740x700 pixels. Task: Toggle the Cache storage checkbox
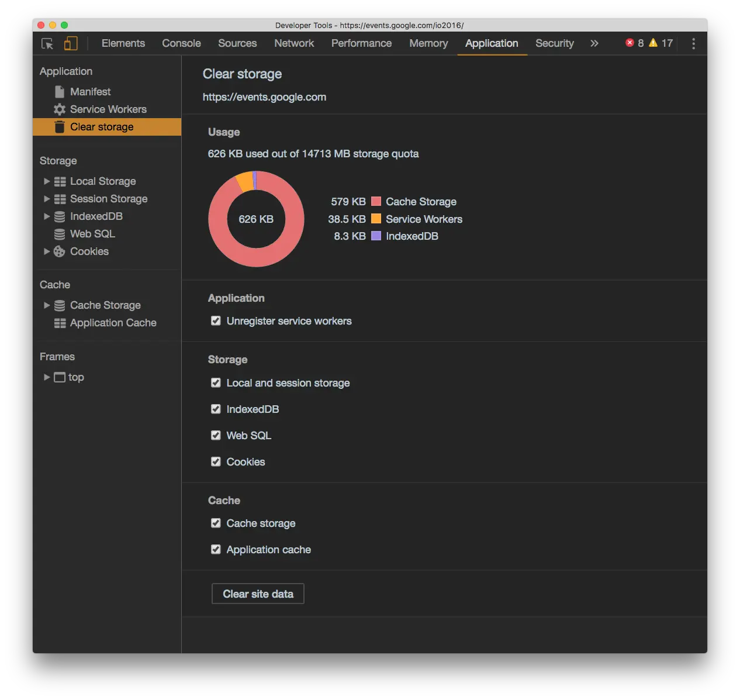pyautogui.click(x=216, y=523)
